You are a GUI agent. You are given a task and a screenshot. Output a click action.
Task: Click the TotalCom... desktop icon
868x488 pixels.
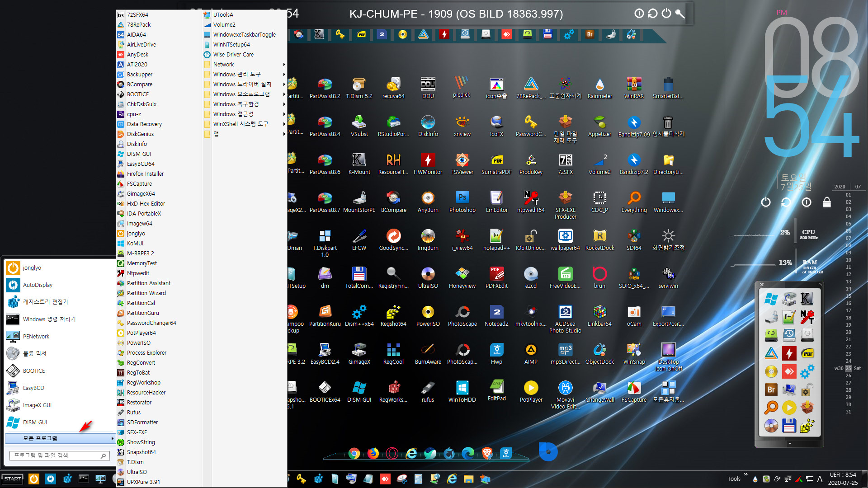[x=359, y=277]
